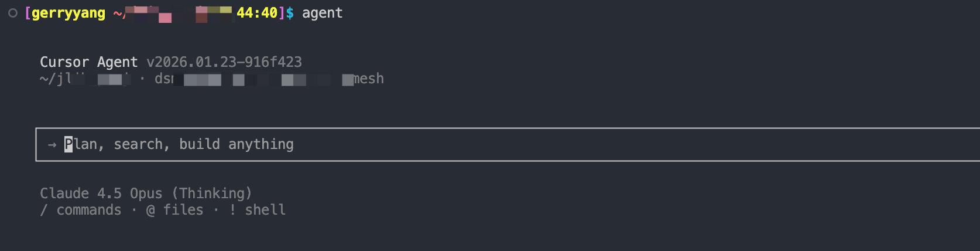Click the circle command marker beside the prompt
980x251 pixels.
pyautogui.click(x=13, y=13)
